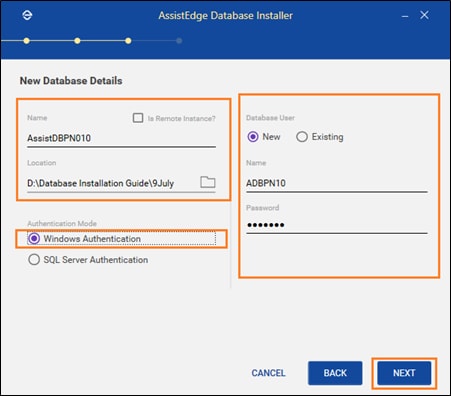The height and width of the screenshot is (396, 451).
Task: Select the second wizard progress step dot
Action: pyautogui.click(x=77, y=41)
